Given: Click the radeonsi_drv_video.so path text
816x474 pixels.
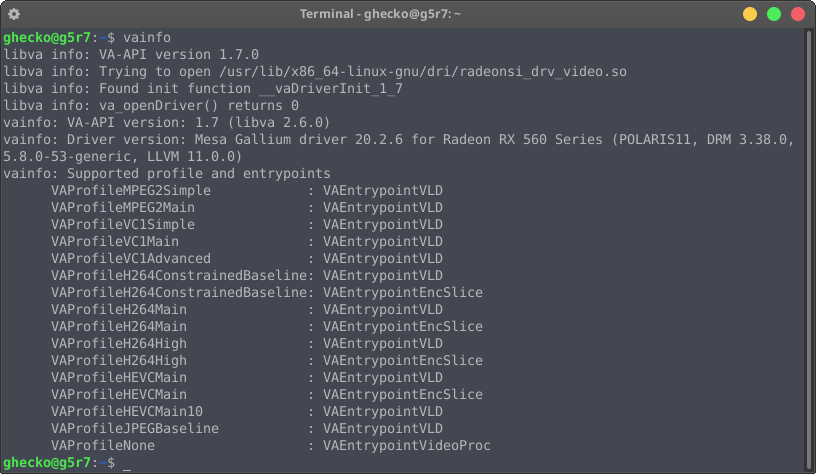Looking at the screenshot, I should pyautogui.click(x=423, y=72).
